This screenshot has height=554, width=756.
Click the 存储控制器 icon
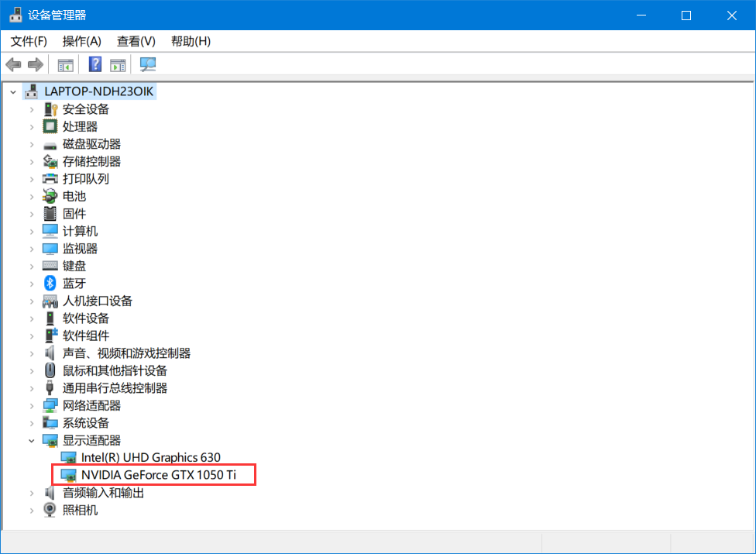point(50,161)
